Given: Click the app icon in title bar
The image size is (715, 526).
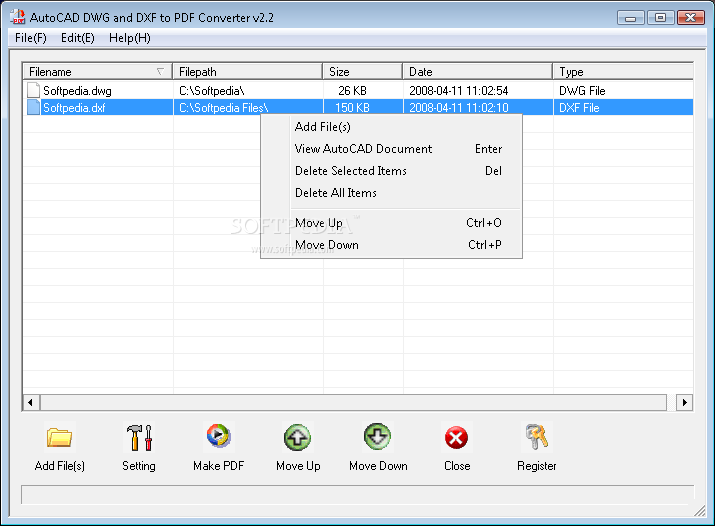Looking at the screenshot, I should tap(18, 17).
